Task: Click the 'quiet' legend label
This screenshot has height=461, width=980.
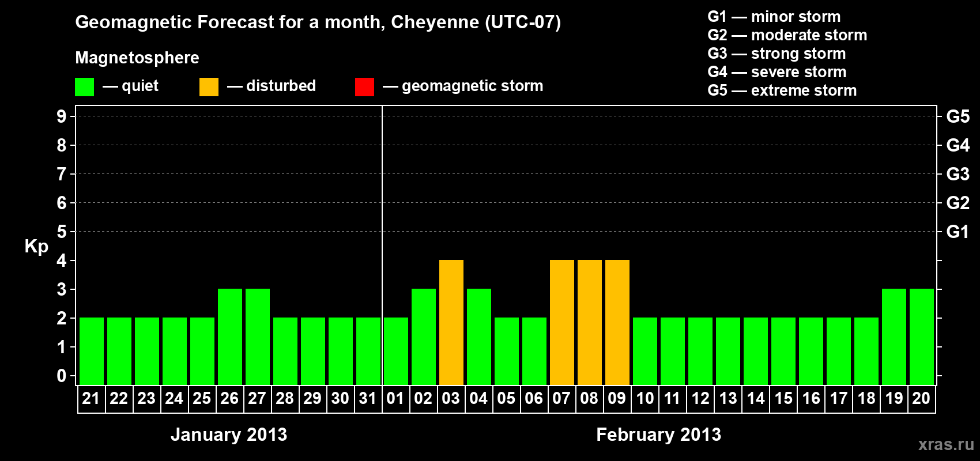Action: point(140,86)
